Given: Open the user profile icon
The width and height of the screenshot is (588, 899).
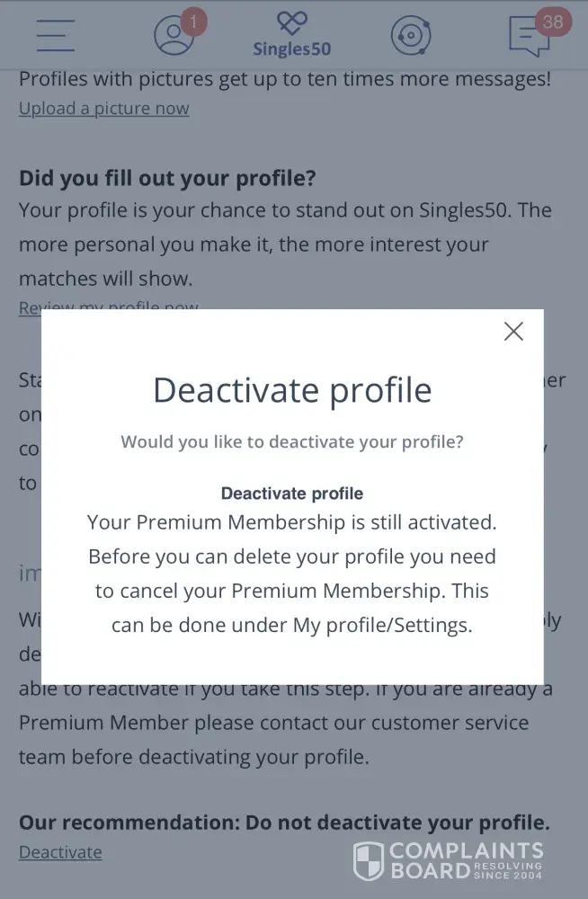Looking at the screenshot, I should pyautogui.click(x=174, y=36).
